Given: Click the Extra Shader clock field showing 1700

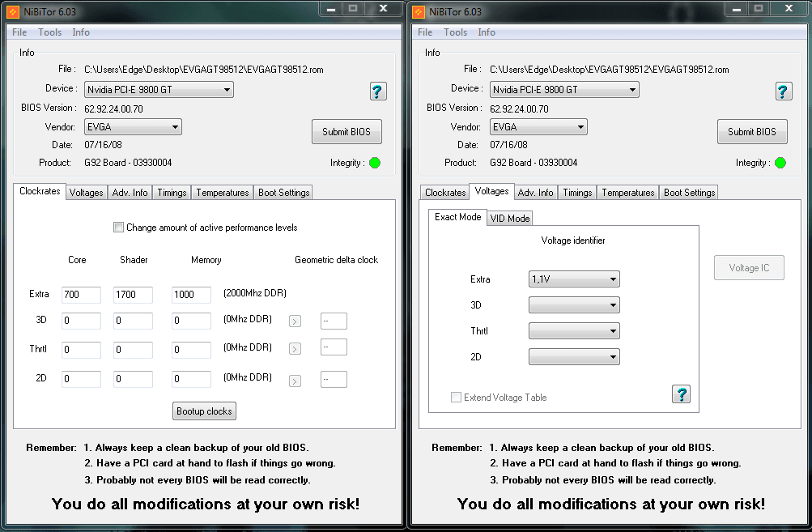Looking at the screenshot, I should (133, 295).
